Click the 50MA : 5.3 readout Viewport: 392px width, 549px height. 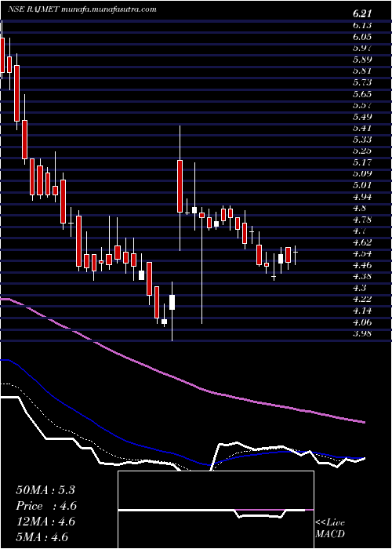(x=45, y=490)
